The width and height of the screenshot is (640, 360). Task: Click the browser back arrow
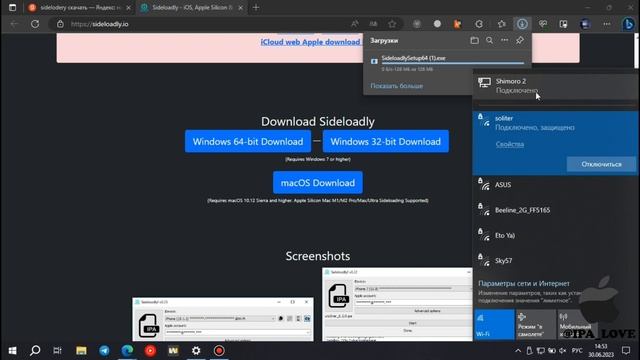14,24
